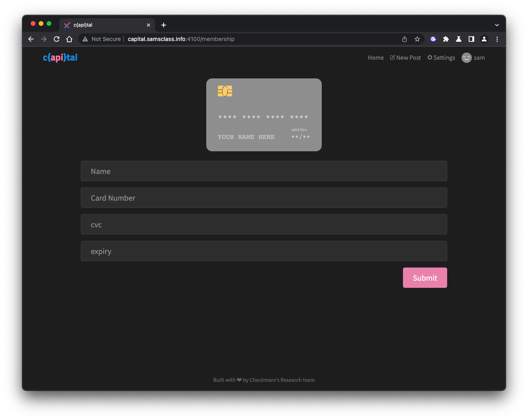Open Chrome's three-dot menu
The image size is (528, 420).
click(x=497, y=39)
